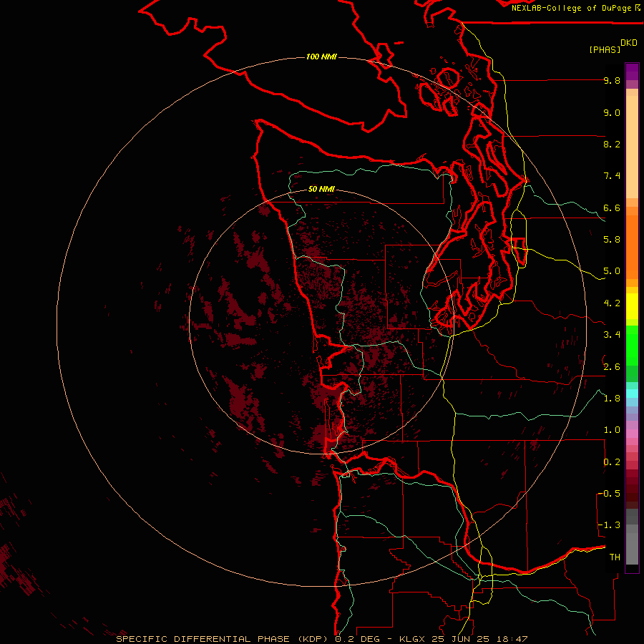The image size is (644, 644).
Task: Pick the dark red segment beside -0.5
Action: pyautogui.click(x=632, y=489)
